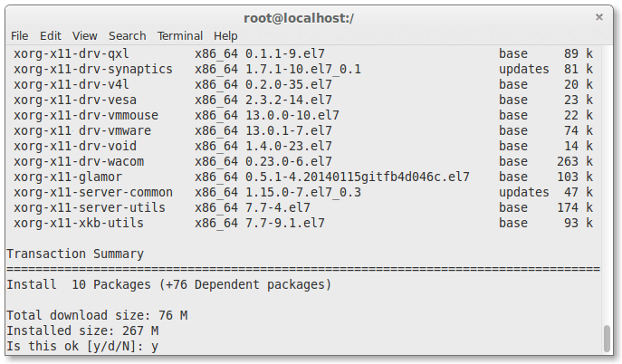Open the File menu
622x364 pixels.
point(20,36)
